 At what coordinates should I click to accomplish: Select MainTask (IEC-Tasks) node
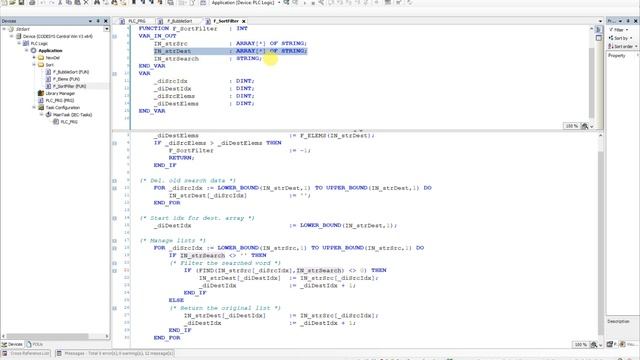[x=72, y=115]
